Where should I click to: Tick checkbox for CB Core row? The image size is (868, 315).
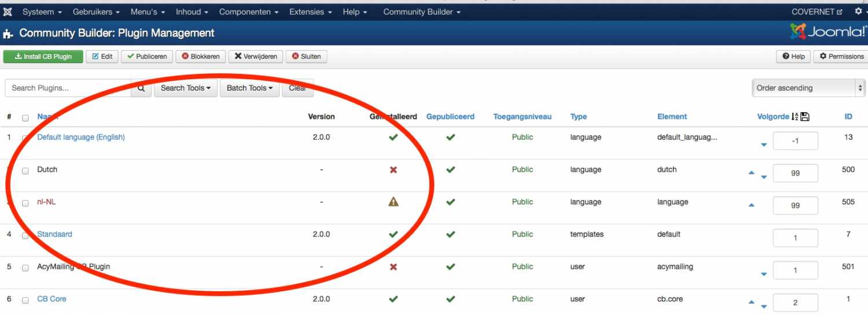point(25,301)
